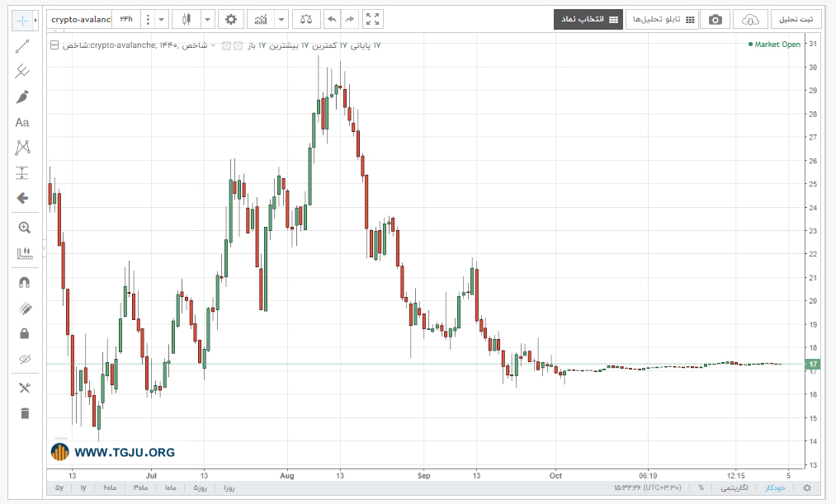Toggle auto scale خودکار
Viewport: 836px width, 504px height.
tap(775, 488)
